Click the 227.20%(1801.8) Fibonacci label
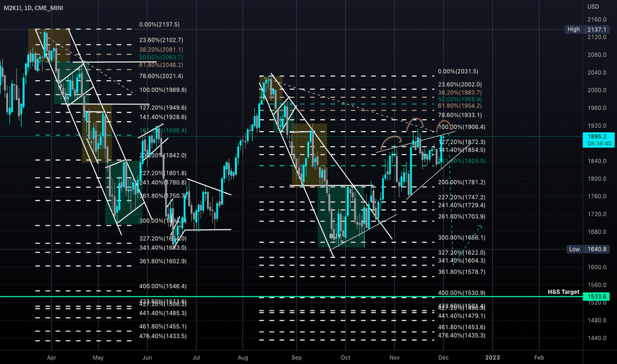The image size is (617, 364). pyautogui.click(x=163, y=173)
